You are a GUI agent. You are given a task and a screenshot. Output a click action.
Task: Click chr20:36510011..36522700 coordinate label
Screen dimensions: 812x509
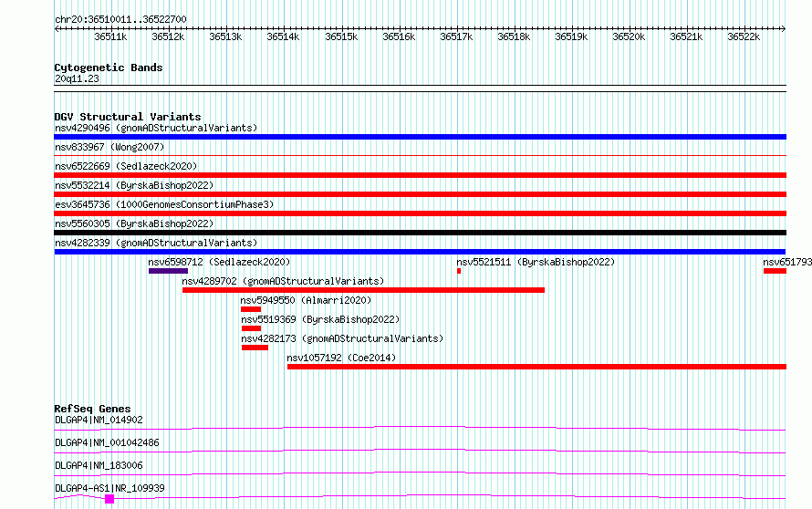120,19
